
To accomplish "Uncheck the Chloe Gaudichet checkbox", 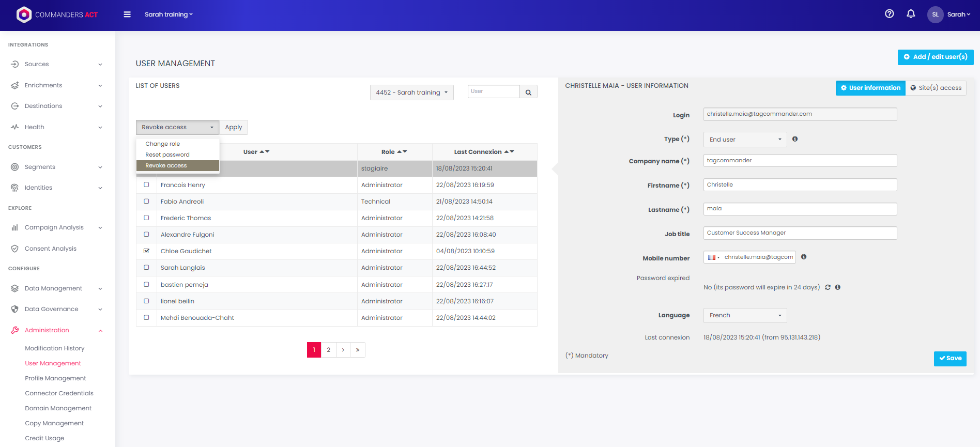I will (x=147, y=251).
